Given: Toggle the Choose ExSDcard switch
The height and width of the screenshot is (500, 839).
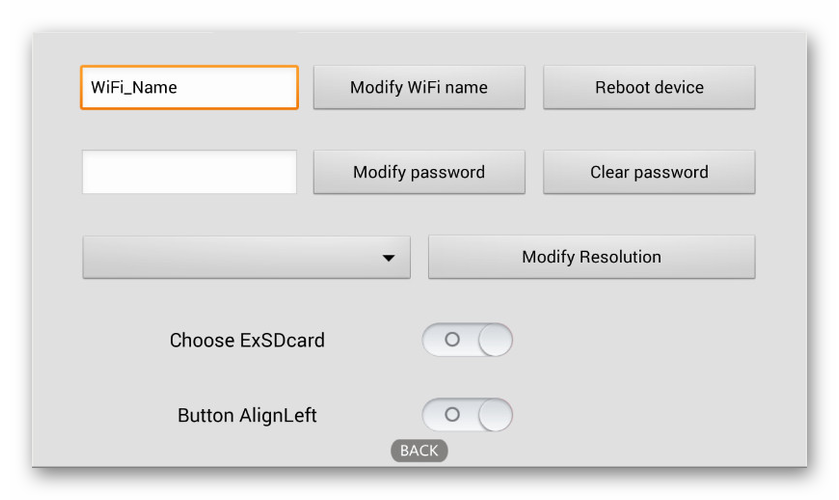Looking at the screenshot, I should click(x=467, y=340).
